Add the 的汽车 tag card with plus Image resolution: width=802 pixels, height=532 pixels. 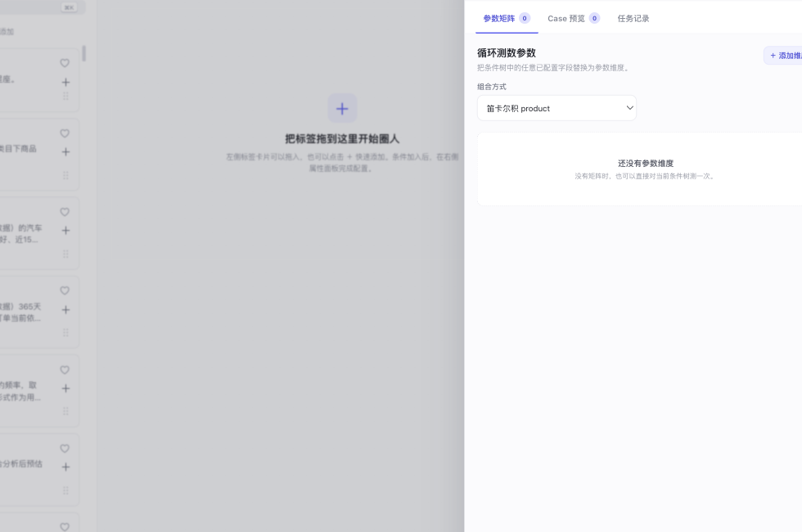click(65, 231)
